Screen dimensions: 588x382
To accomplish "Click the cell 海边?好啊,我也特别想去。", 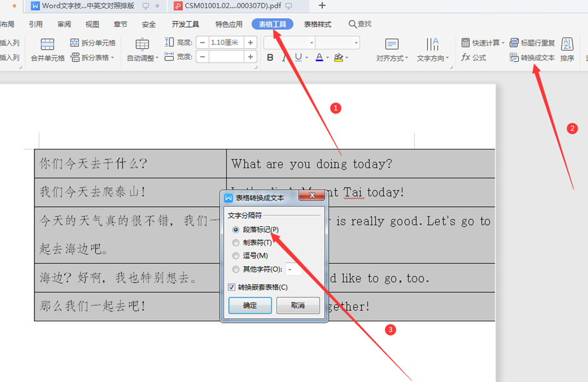I will 127,278.
